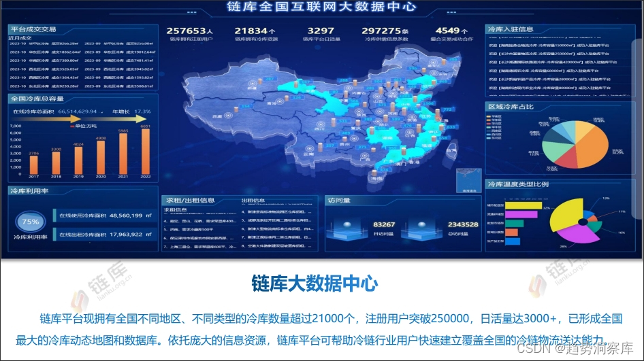Click the South China Sea islands (南海诸岛) inset map
Viewport: 644px width, 361px height.
(468, 181)
